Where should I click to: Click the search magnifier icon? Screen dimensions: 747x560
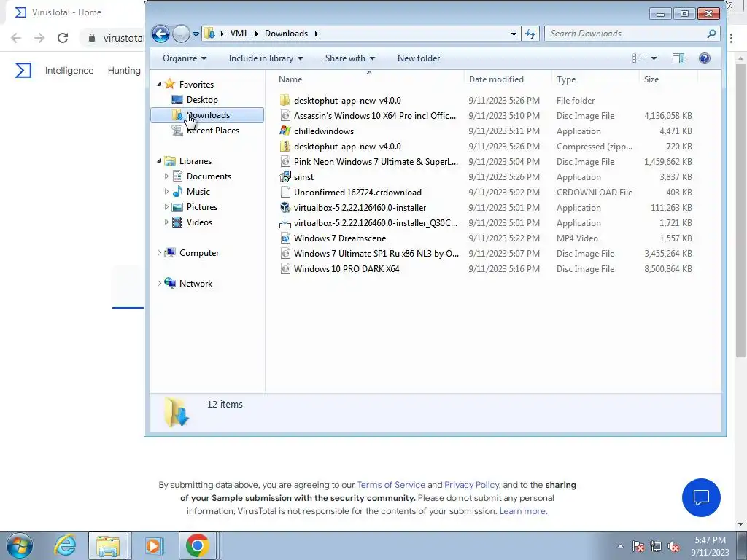tap(711, 34)
